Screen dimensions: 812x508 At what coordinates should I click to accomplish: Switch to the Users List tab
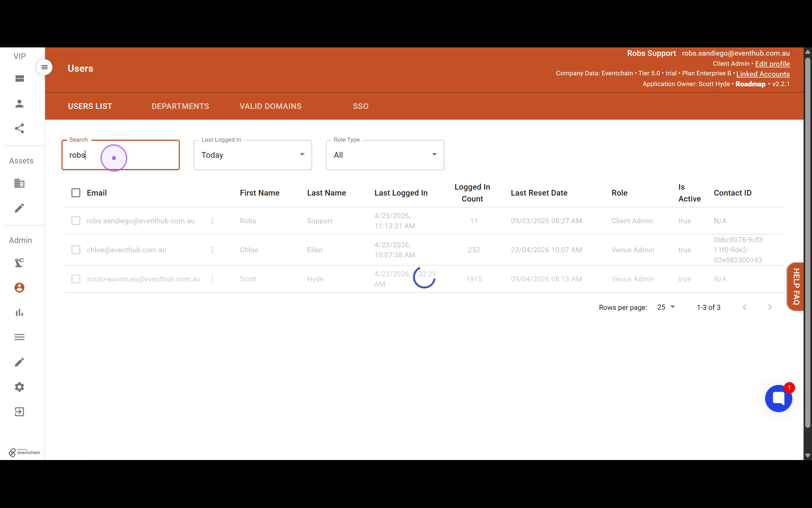point(90,106)
